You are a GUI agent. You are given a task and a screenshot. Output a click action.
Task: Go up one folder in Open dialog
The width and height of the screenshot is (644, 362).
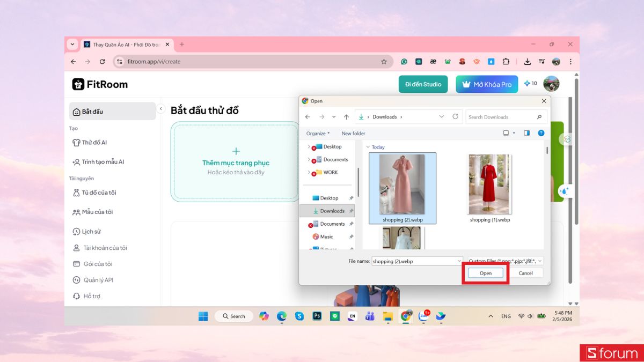[346, 117]
